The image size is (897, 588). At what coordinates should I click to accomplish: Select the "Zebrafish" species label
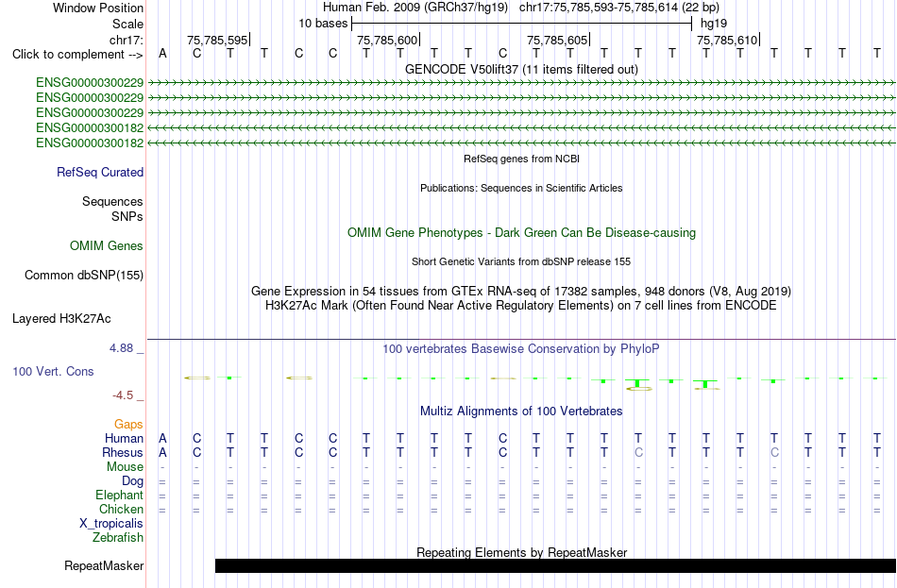click(118, 538)
